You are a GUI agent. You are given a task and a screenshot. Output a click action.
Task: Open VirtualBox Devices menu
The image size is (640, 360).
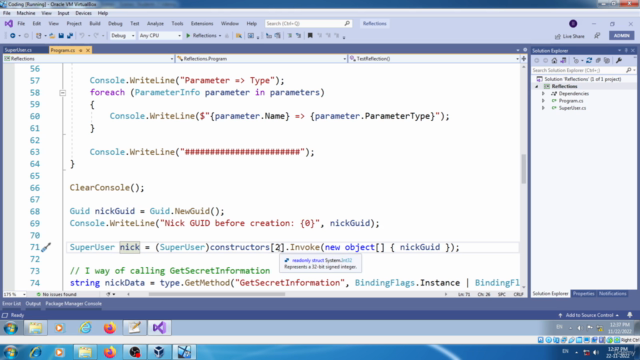click(x=83, y=13)
